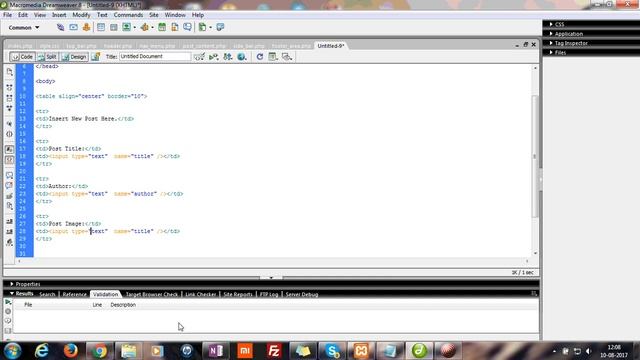Switch to the Reference tab
The image size is (640, 360).
pos(74,294)
